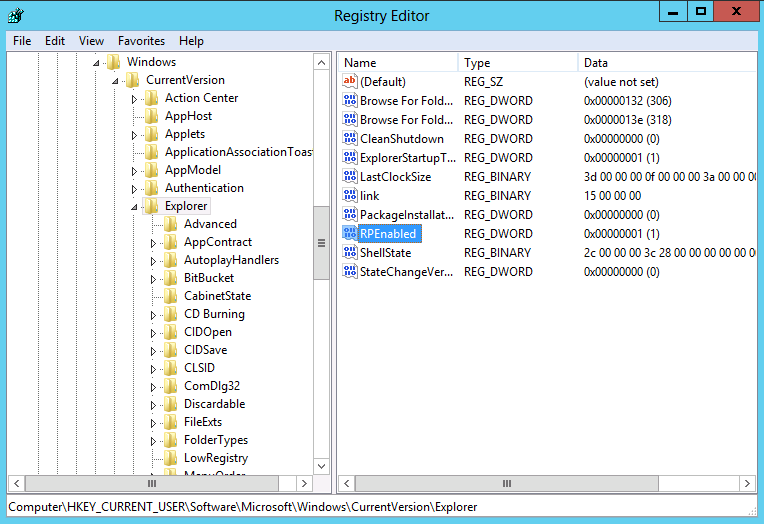The width and height of the screenshot is (764, 524).
Task: Click the Applets folder icon
Action: (x=152, y=134)
